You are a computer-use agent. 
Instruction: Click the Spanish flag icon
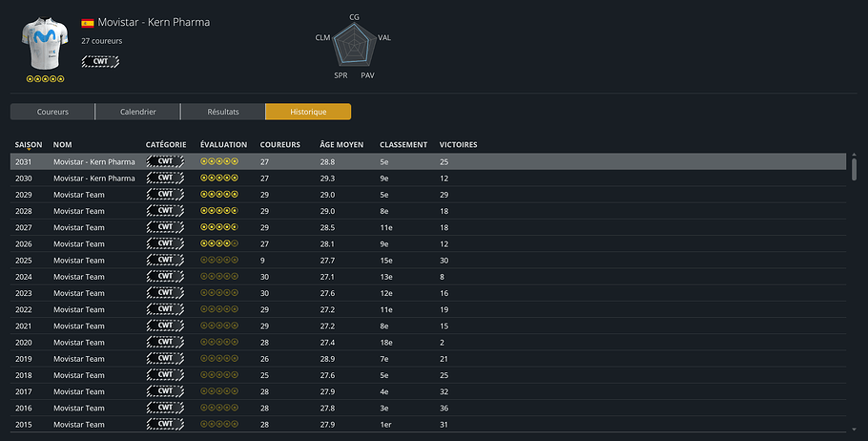click(88, 22)
